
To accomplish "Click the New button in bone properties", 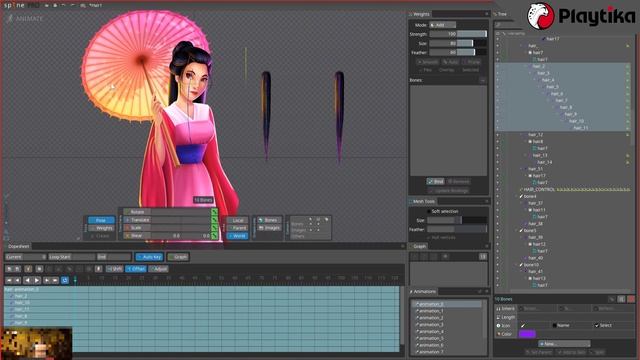I will 564,344.
